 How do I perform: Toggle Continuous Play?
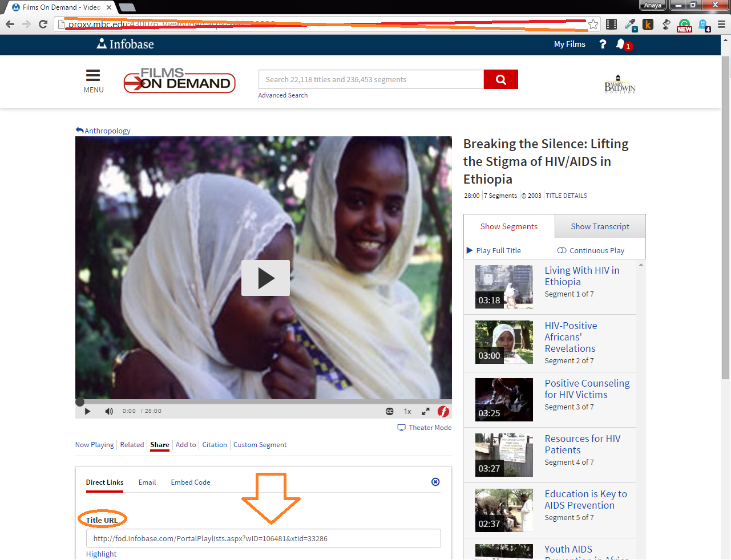coord(591,250)
